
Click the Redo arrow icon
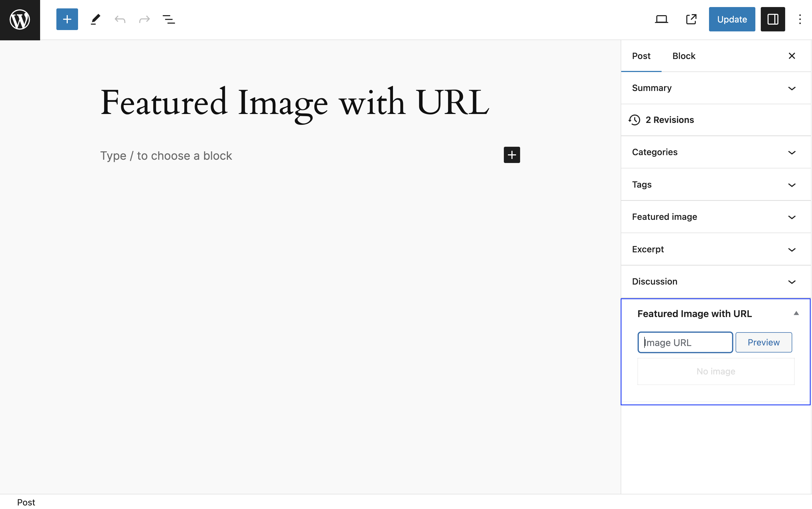coord(144,19)
